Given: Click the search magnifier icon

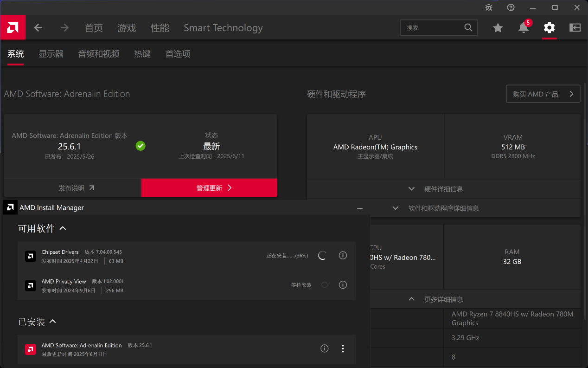Looking at the screenshot, I should pyautogui.click(x=468, y=27).
